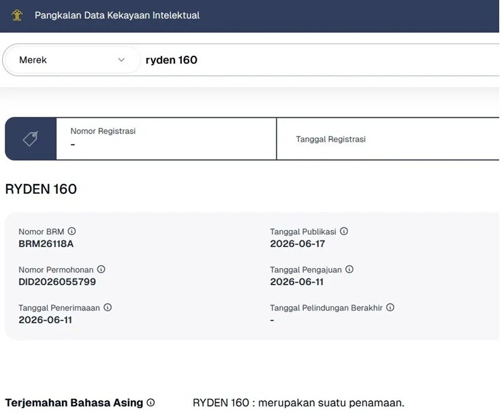
Task: Show info tooltip for Tanggal Pengajuan
Action: click(349, 270)
